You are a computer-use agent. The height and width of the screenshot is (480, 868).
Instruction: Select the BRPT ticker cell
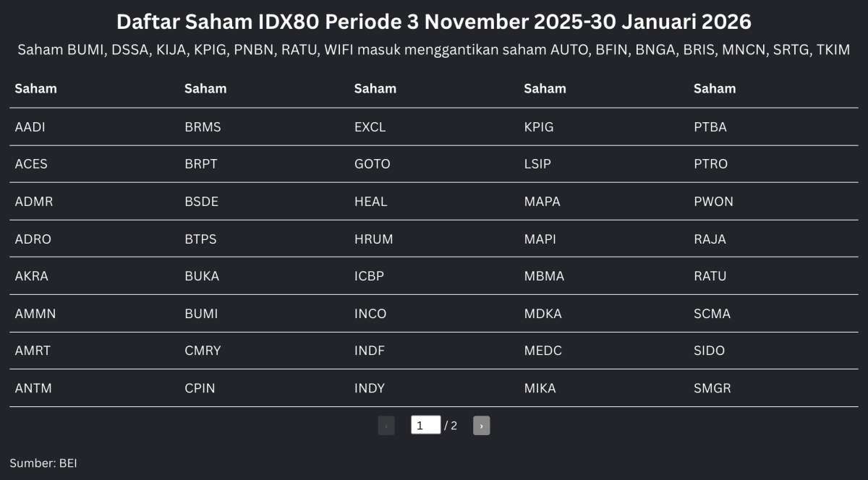coord(200,164)
